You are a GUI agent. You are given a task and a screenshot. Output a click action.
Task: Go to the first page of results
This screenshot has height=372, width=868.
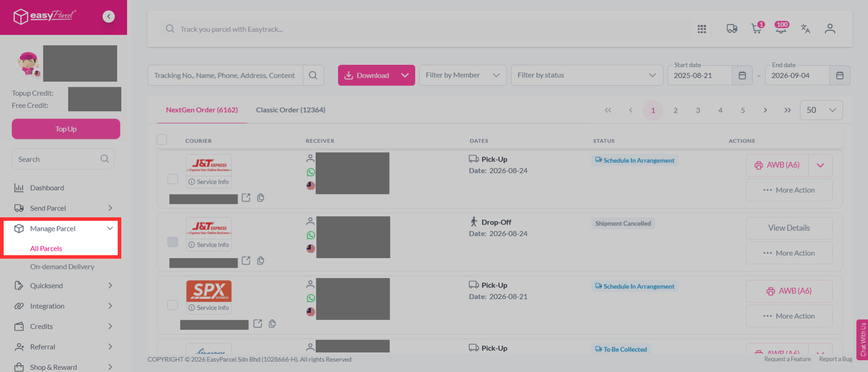(x=608, y=110)
